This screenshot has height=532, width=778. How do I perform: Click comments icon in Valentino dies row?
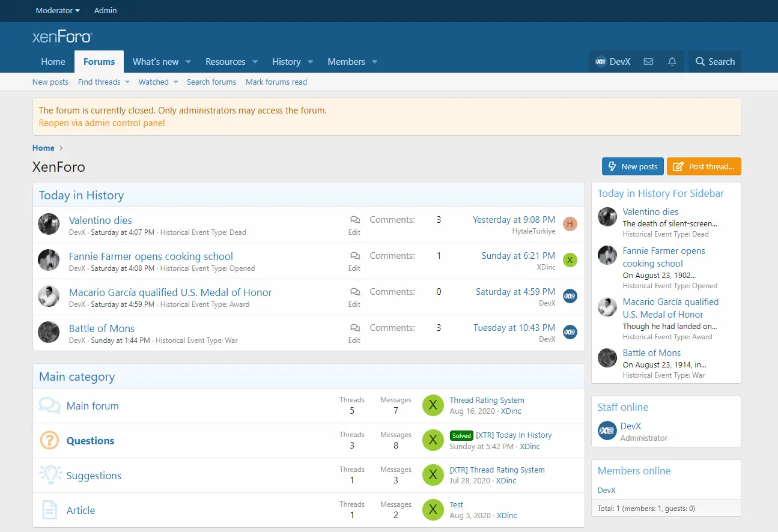tap(355, 220)
